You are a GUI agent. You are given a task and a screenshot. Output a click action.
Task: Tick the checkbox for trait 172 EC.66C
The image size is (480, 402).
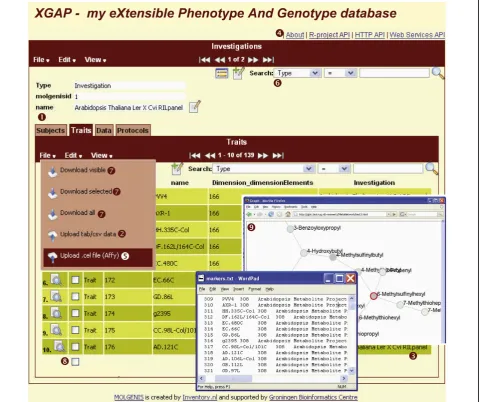tap(76, 280)
